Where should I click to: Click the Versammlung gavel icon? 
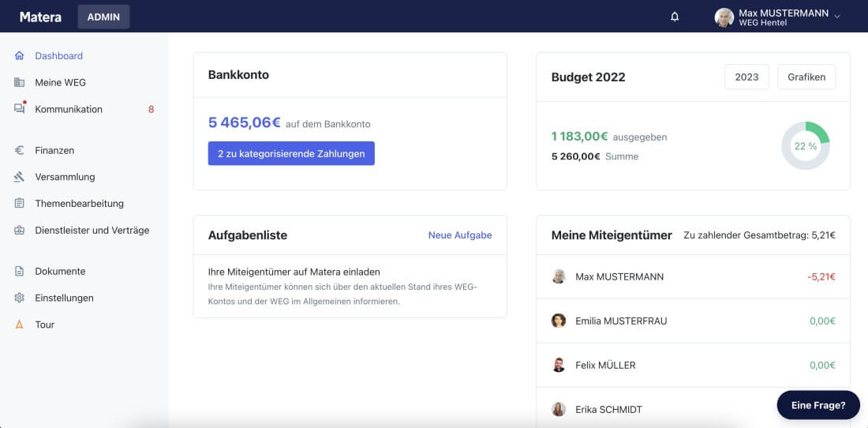(20, 177)
